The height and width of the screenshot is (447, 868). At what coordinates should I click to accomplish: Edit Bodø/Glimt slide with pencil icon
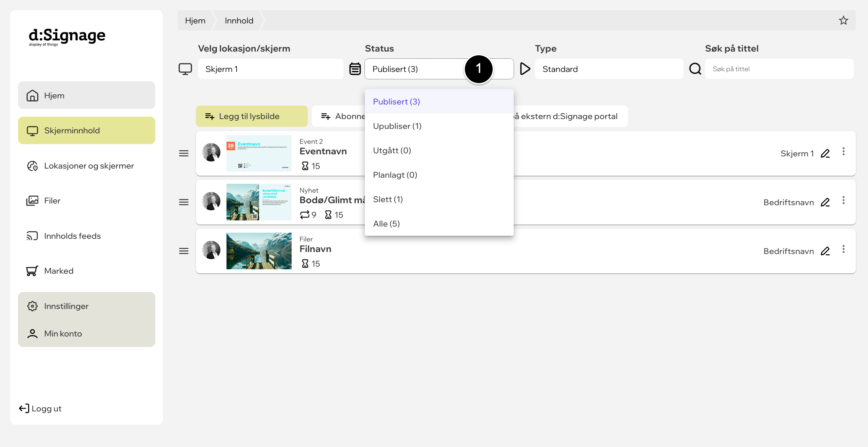point(825,202)
